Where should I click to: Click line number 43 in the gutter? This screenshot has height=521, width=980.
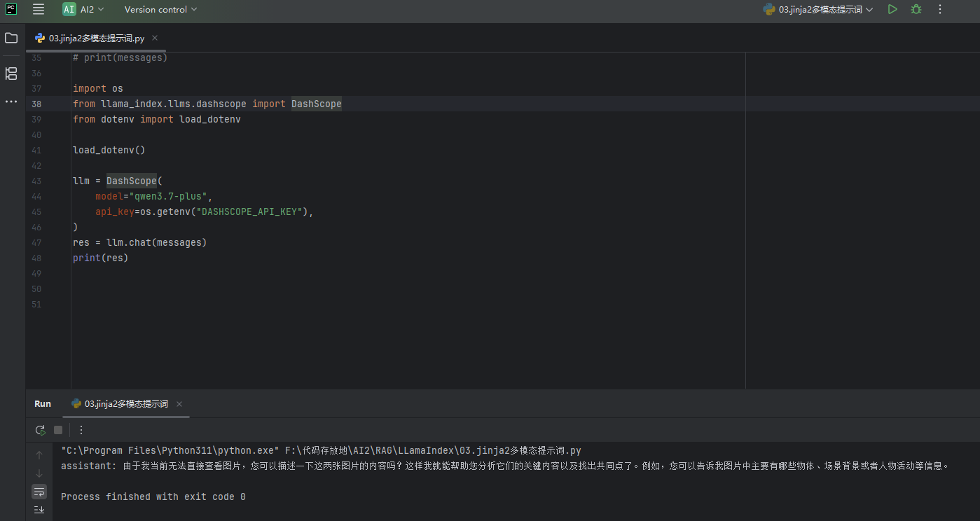tap(36, 181)
